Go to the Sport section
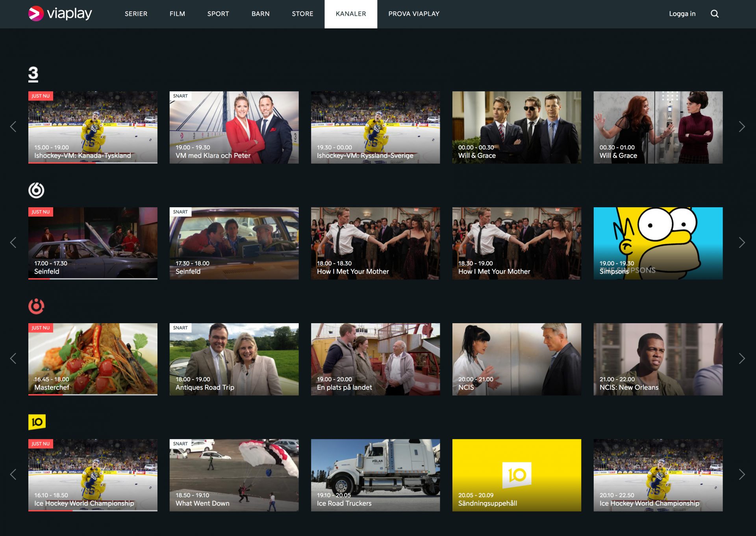756x536 pixels. pyautogui.click(x=218, y=14)
